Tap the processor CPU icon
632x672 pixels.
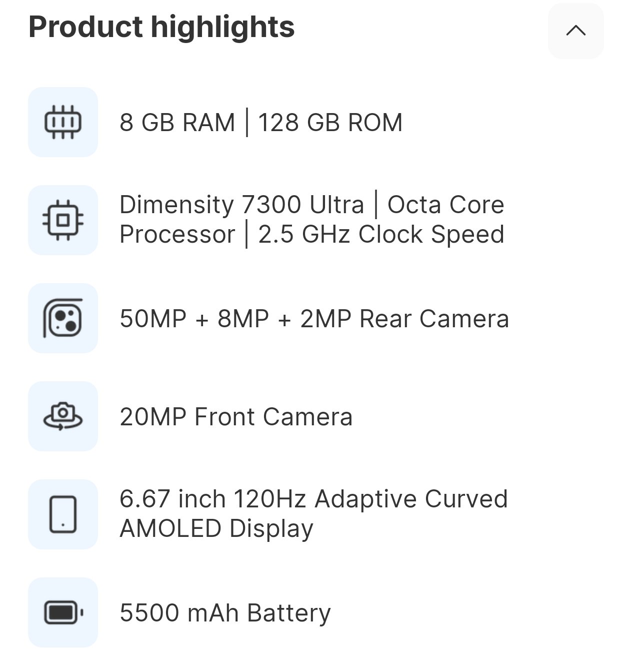pos(63,220)
